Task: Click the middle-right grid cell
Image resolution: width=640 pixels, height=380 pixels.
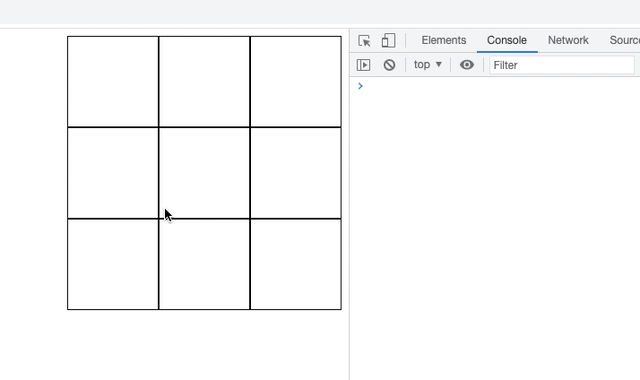Action: pyautogui.click(x=296, y=173)
